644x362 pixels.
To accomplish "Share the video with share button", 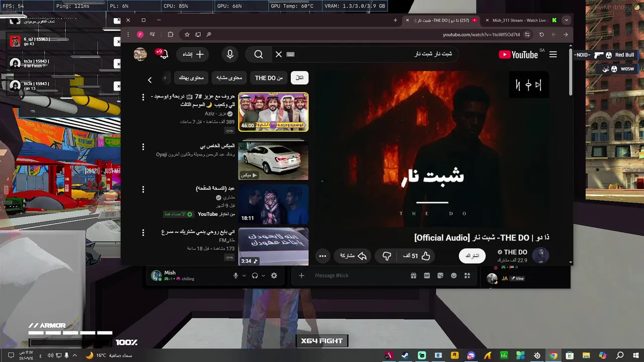I will tap(353, 256).
